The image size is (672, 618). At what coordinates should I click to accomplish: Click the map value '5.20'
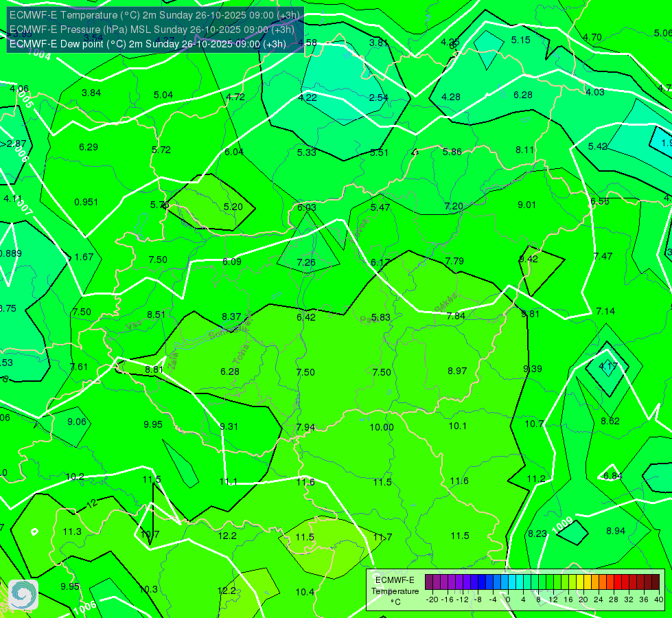click(233, 207)
